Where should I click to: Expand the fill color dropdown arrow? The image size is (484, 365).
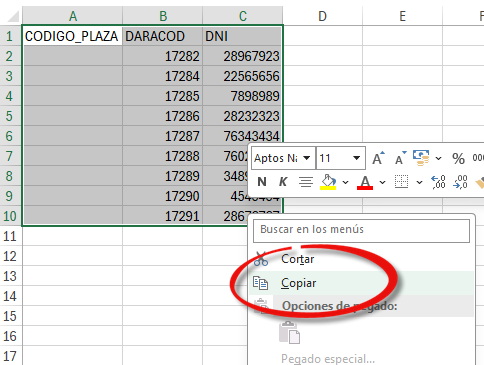(346, 182)
